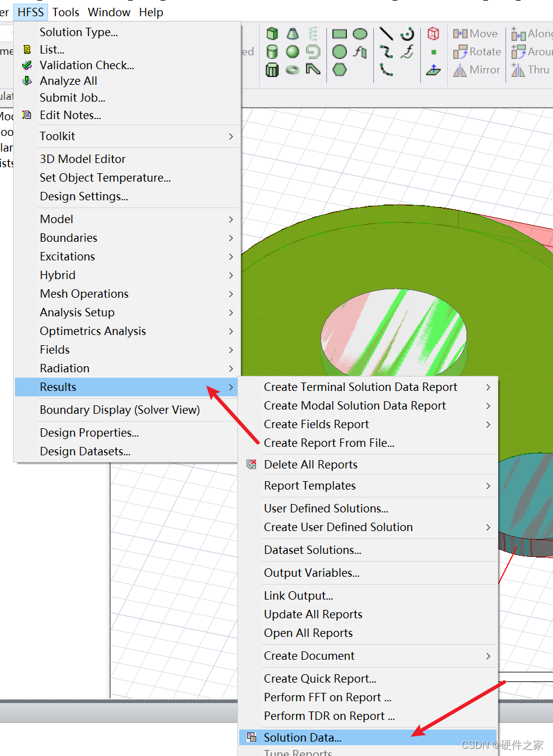Click the Mirror toolbar button

477,70
